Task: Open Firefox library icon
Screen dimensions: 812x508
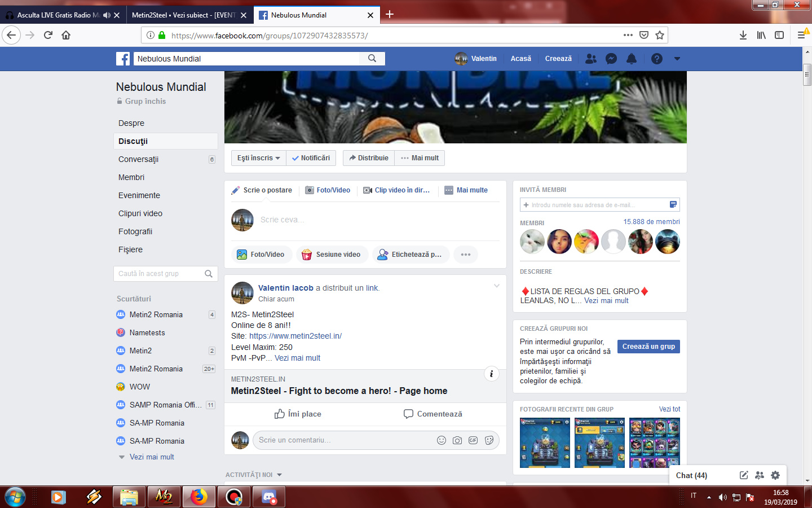Action: (x=761, y=35)
